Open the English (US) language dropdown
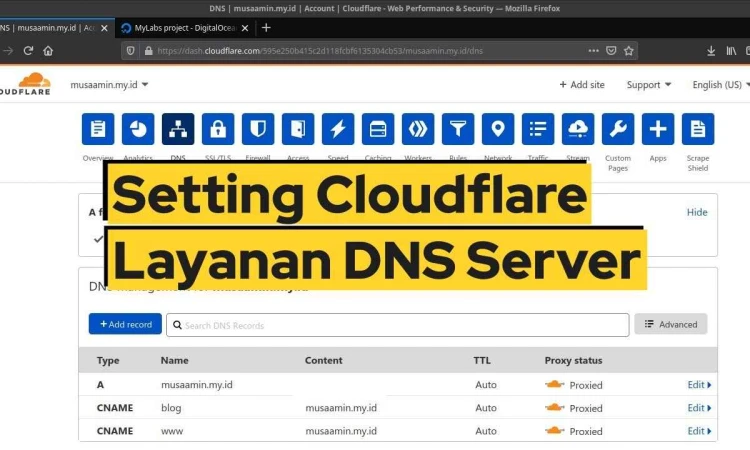Viewport: 750px width, 450px height. pyautogui.click(x=721, y=85)
